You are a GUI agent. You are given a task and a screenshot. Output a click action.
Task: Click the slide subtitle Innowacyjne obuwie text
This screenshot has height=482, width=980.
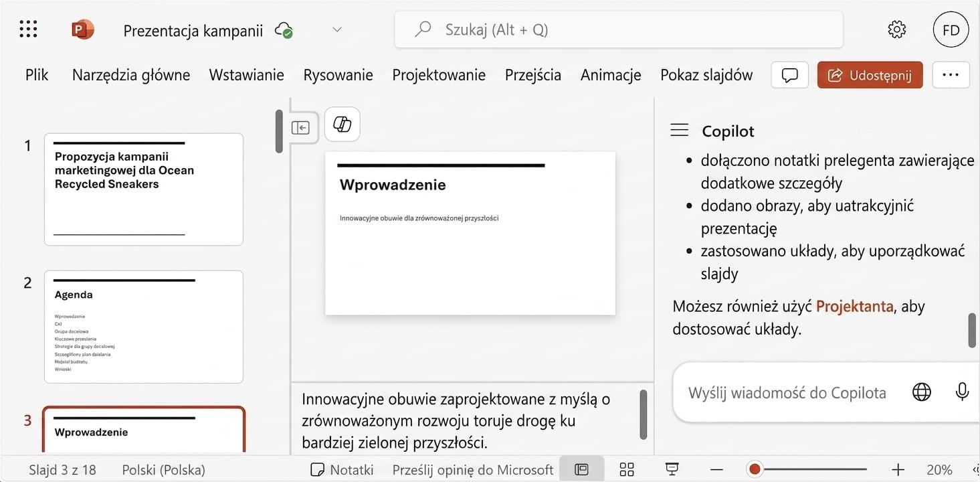419,218
